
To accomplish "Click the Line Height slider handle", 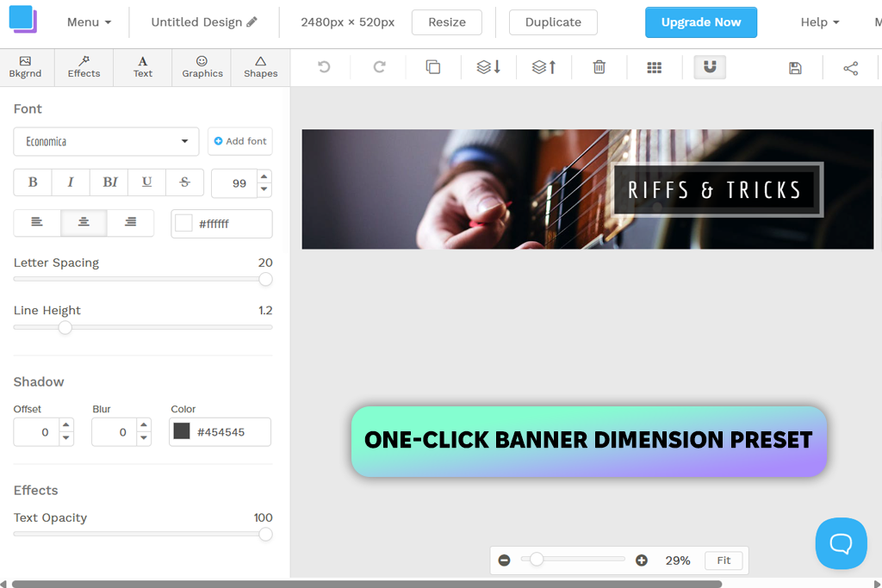I will click(x=65, y=326).
